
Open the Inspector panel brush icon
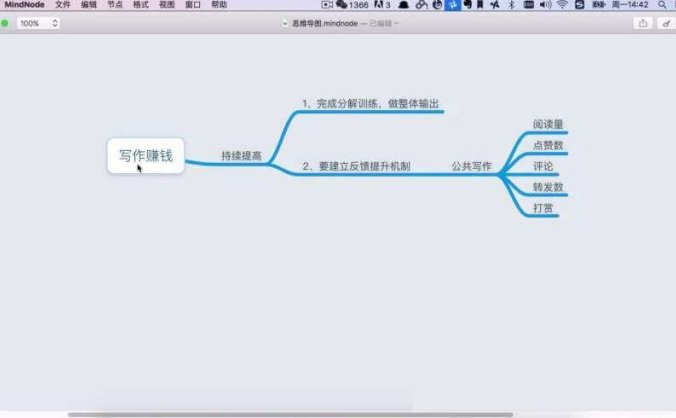pos(666,22)
